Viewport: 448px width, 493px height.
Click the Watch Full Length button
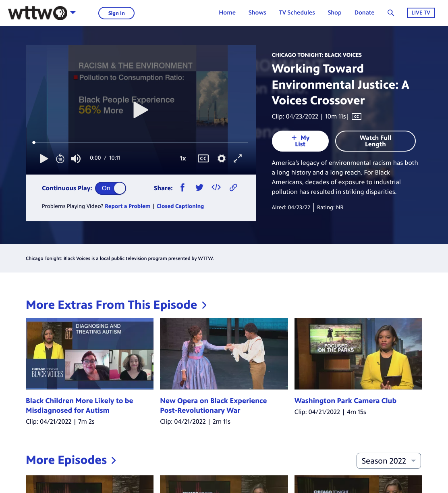pos(375,141)
